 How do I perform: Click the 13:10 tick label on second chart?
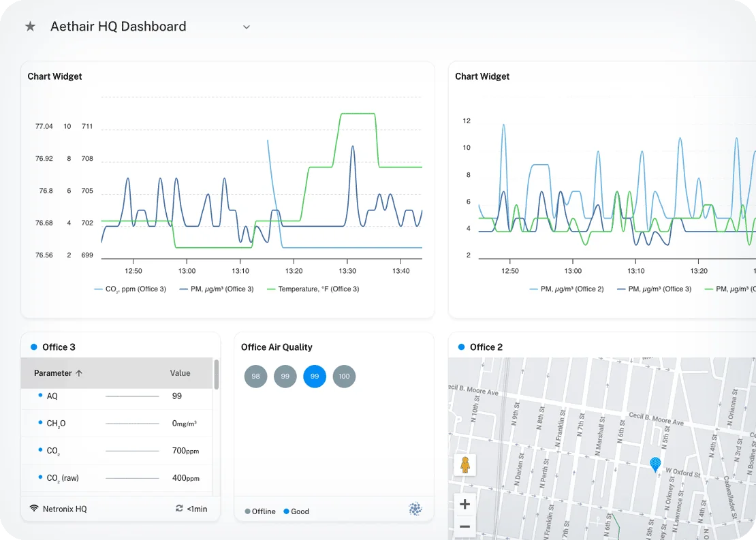(x=636, y=271)
